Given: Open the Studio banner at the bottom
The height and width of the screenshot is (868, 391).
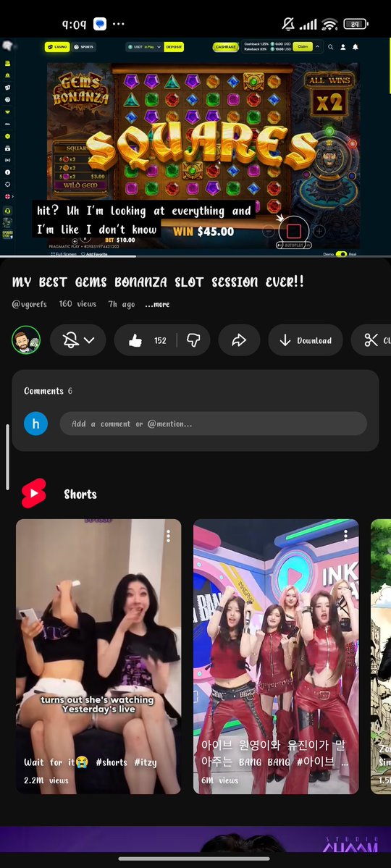Looking at the screenshot, I should pos(195,840).
